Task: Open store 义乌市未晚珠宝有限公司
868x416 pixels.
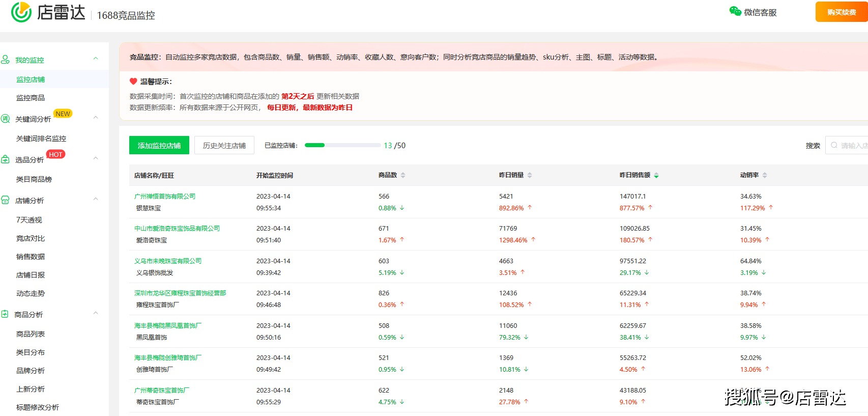Action: pos(168,261)
